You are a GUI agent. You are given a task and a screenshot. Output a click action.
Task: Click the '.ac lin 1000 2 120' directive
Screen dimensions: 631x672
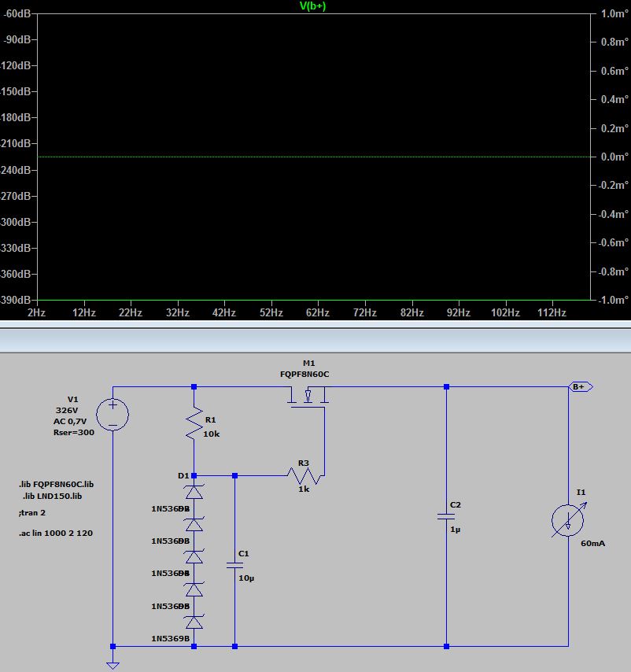coord(56,534)
